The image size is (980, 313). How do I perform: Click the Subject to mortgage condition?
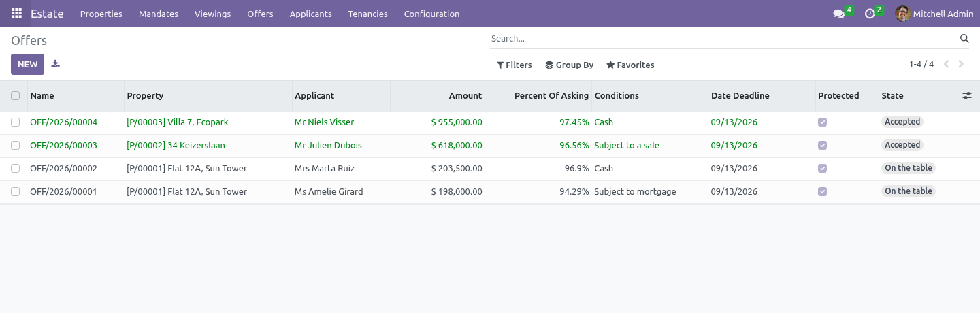pos(635,192)
